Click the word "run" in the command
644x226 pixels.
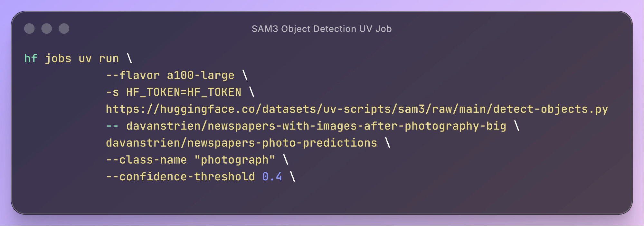pos(109,59)
